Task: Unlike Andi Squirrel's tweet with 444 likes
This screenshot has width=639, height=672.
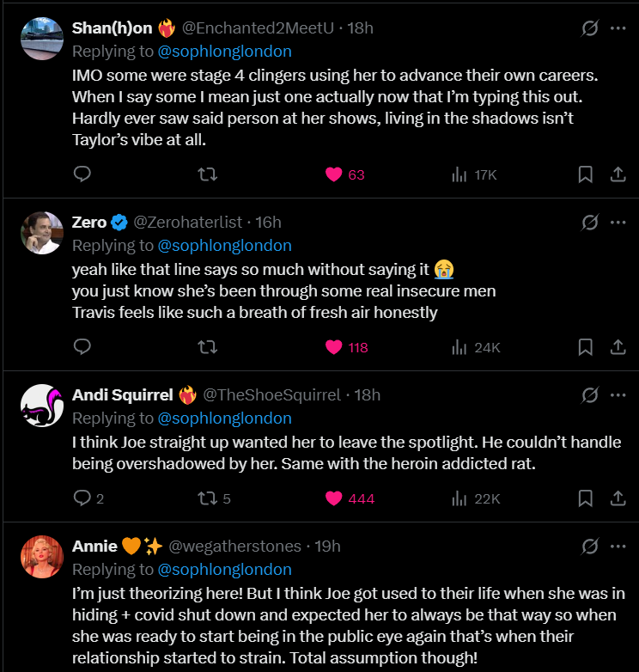Action: click(334, 498)
